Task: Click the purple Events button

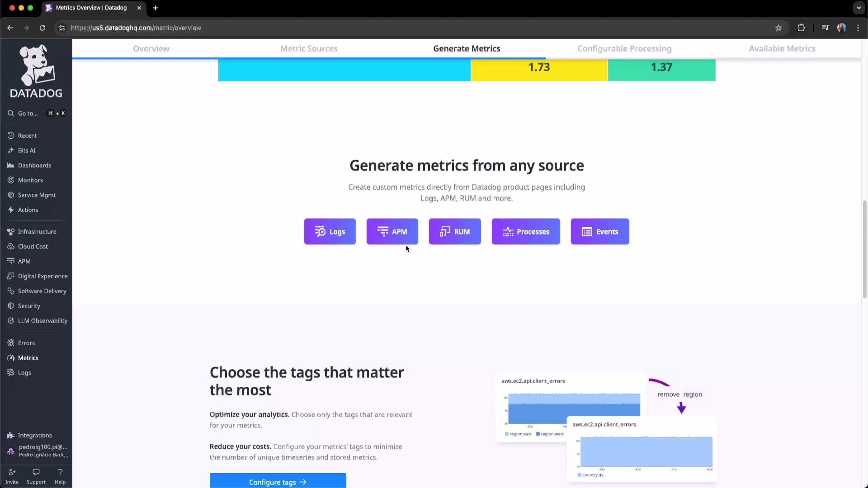Action: (600, 232)
